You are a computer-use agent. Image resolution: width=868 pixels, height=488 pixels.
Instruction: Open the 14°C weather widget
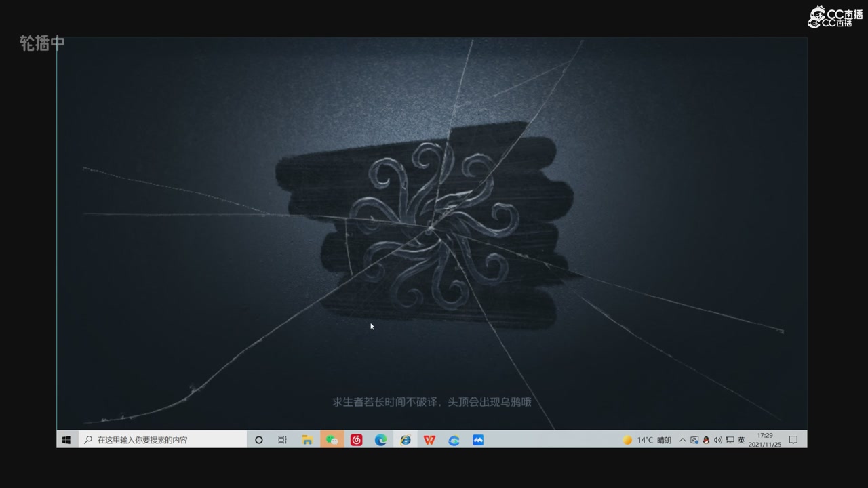(647, 440)
